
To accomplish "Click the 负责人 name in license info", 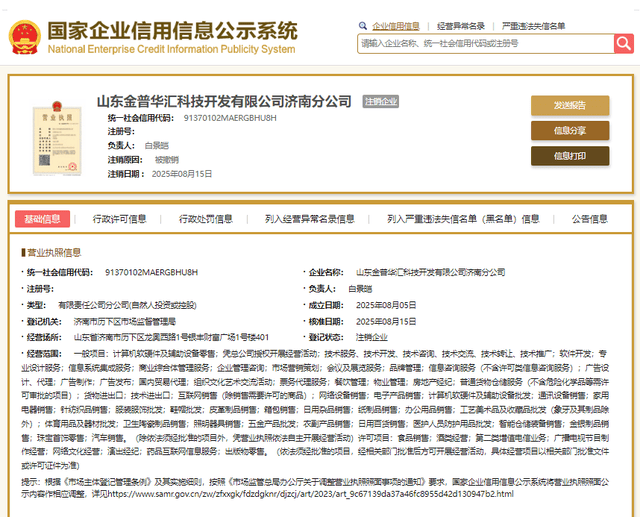I will 360,289.
